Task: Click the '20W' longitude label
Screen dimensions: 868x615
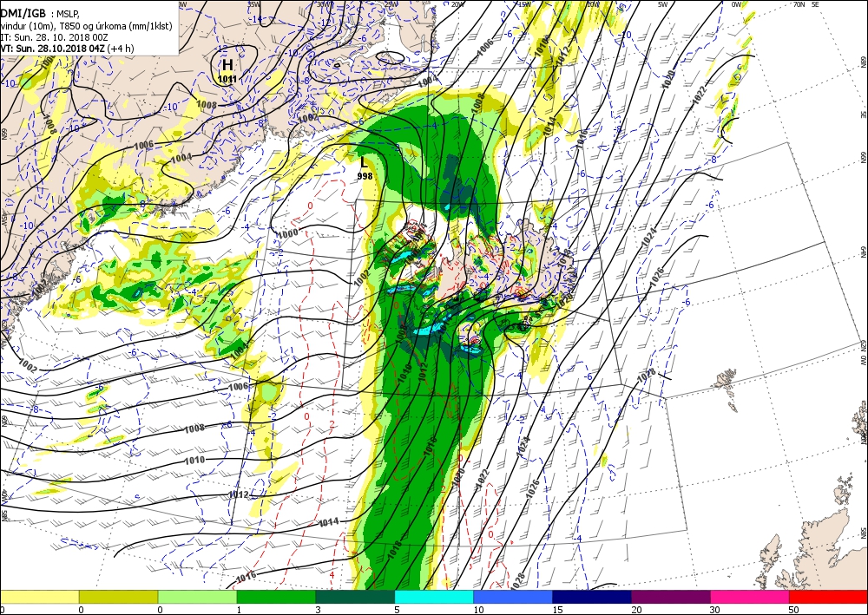Action: (x=457, y=3)
